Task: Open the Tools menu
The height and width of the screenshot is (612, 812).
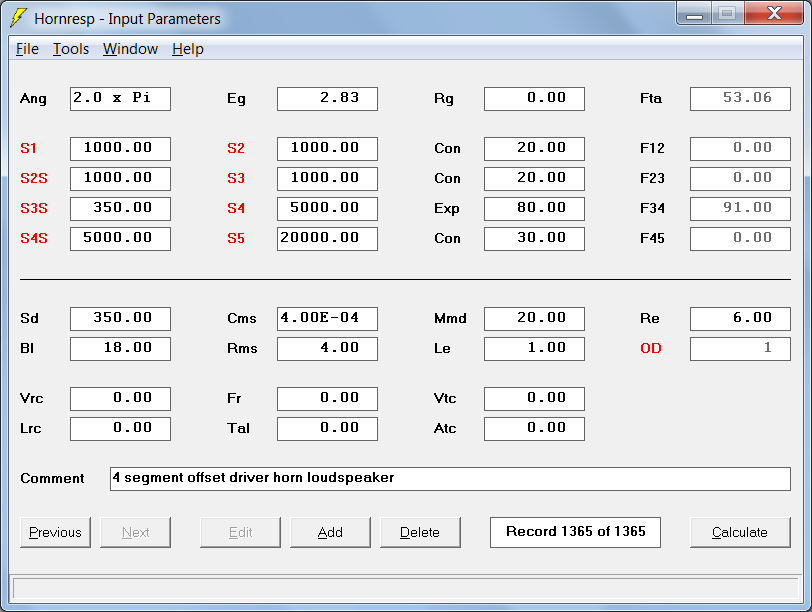Action: [x=71, y=49]
